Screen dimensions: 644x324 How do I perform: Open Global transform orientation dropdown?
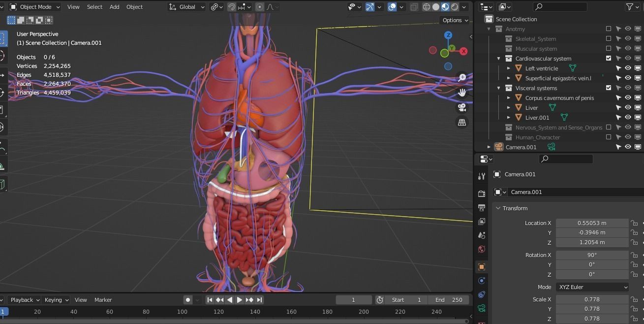(x=187, y=7)
